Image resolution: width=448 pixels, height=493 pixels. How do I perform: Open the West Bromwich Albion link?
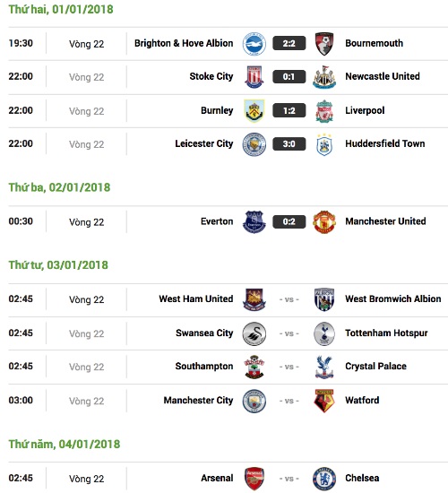click(393, 298)
